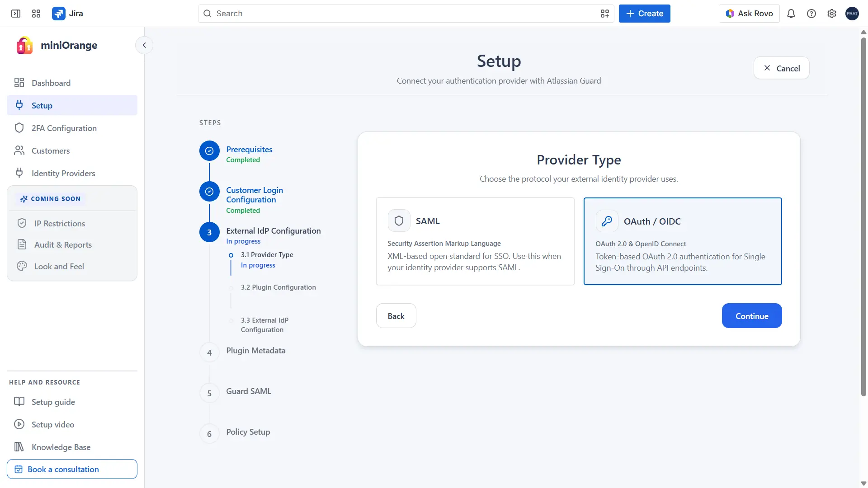Open Audit & Reports in the sidebar
The height and width of the screenshot is (488, 868).
(72, 244)
